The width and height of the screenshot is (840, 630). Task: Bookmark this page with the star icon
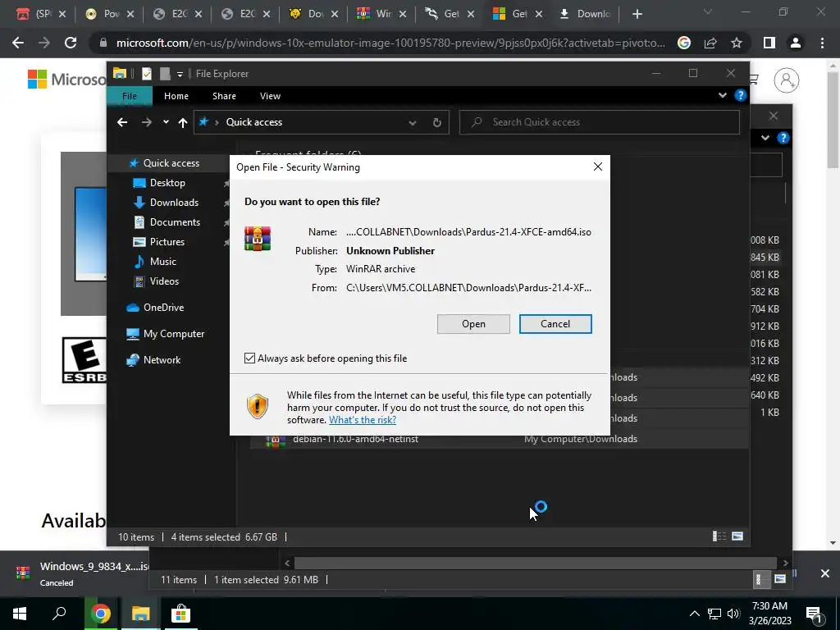coord(737,43)
